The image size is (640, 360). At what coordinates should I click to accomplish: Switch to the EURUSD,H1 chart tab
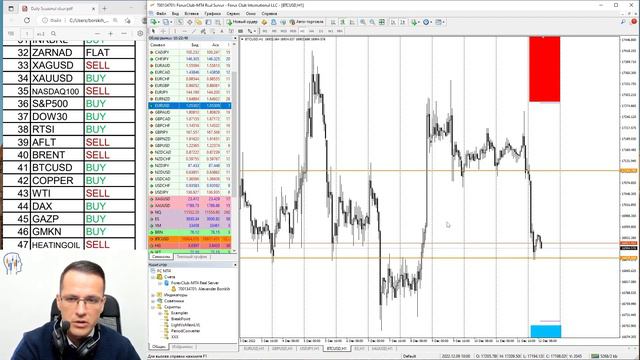point(254,349)
